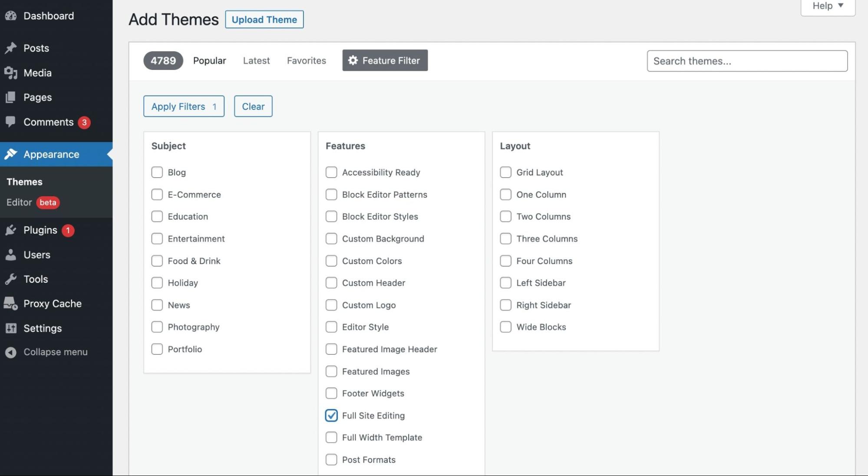Select the Media camera icon
Screen dimensions: 868x476
pos(11,73)
